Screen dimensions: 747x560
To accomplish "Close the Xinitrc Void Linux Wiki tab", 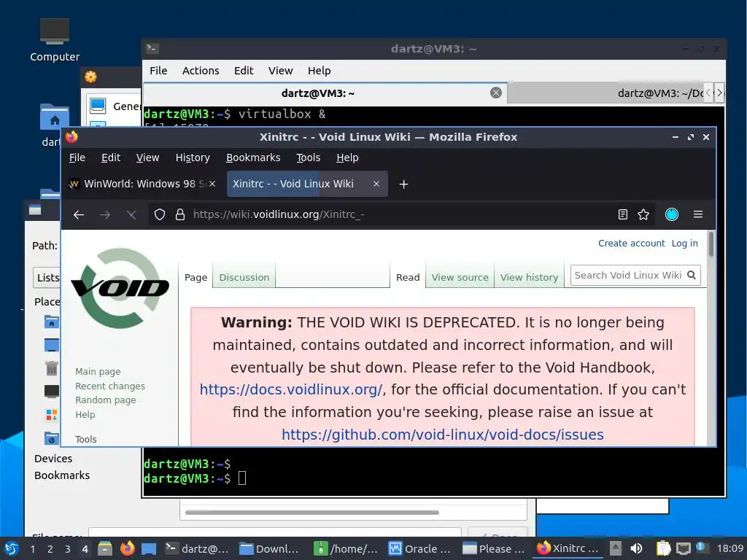I will click(376, 184).
